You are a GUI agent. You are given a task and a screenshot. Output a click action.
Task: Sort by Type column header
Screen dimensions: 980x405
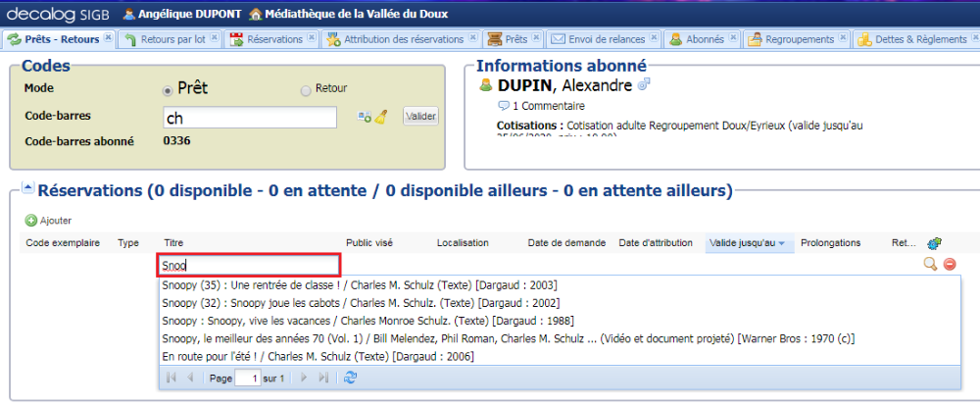[x=128, y=242]
